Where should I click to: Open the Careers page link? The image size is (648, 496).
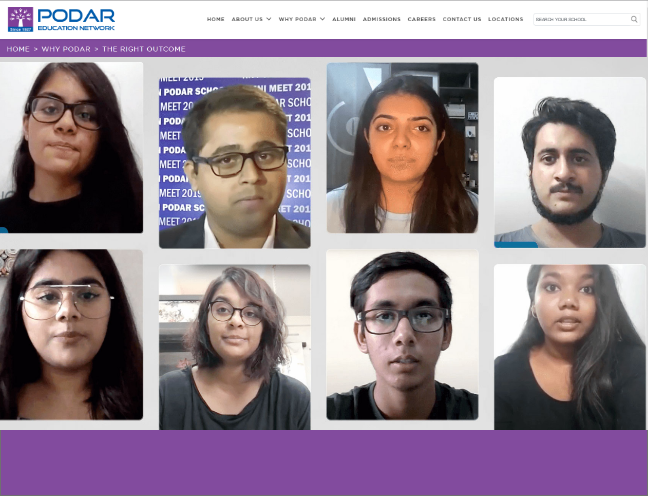click(x=422, y=19)
